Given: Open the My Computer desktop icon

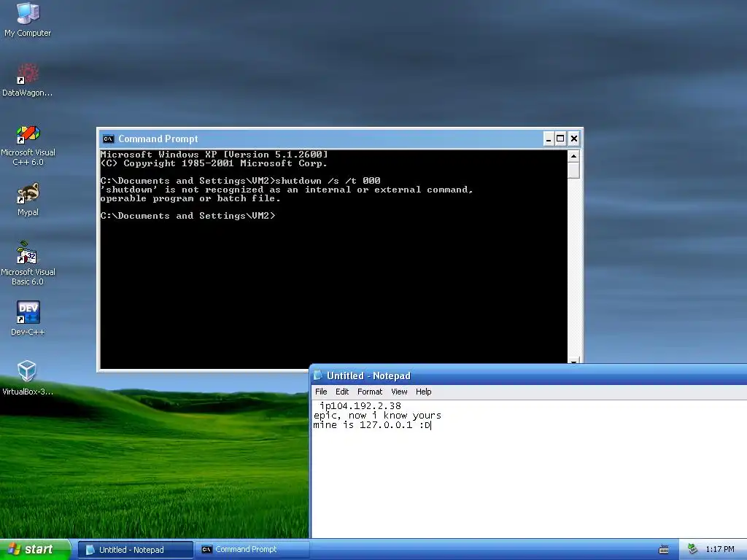Looking at the screenshot, I should click(x=28, y=19).
